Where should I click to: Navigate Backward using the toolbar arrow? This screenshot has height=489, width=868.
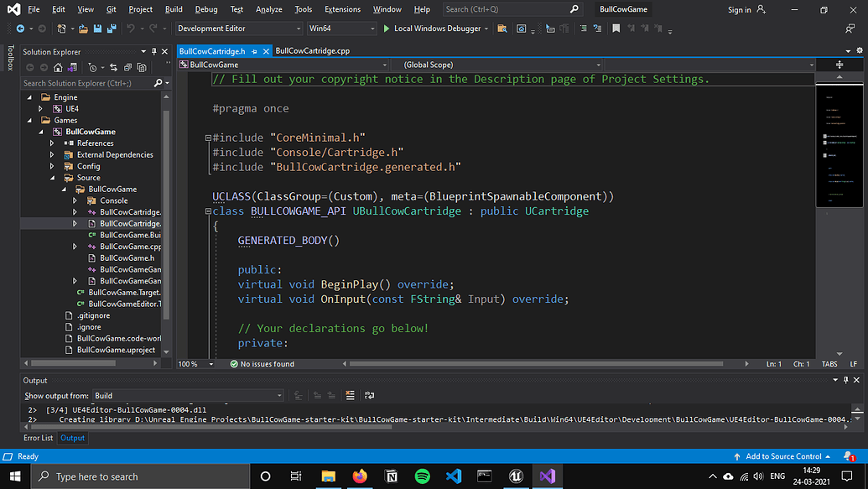click(20, 29)
